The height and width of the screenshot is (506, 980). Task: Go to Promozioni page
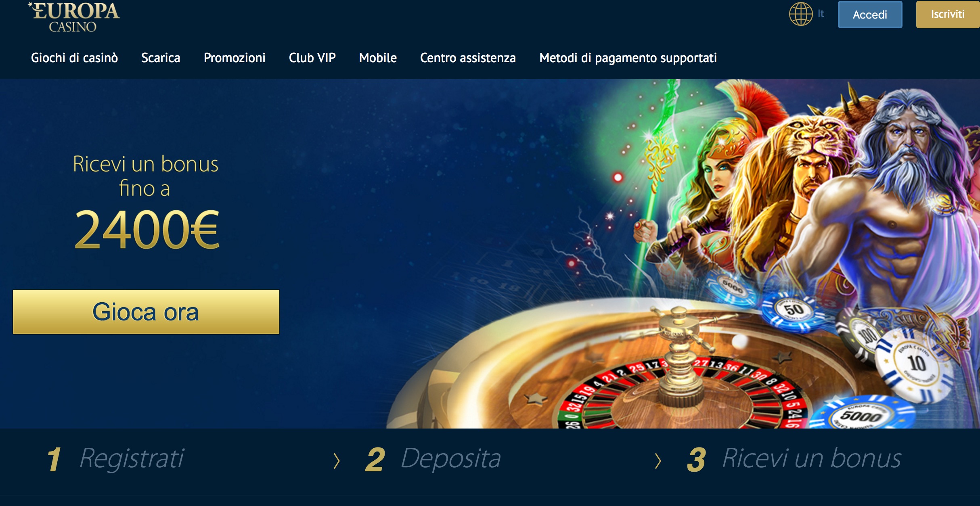(235, 58)
